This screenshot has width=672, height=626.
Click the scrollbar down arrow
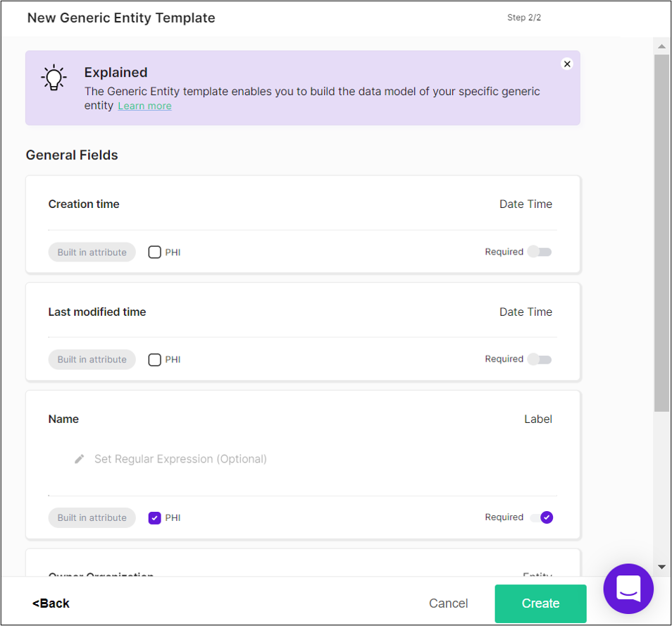[661, 567]
